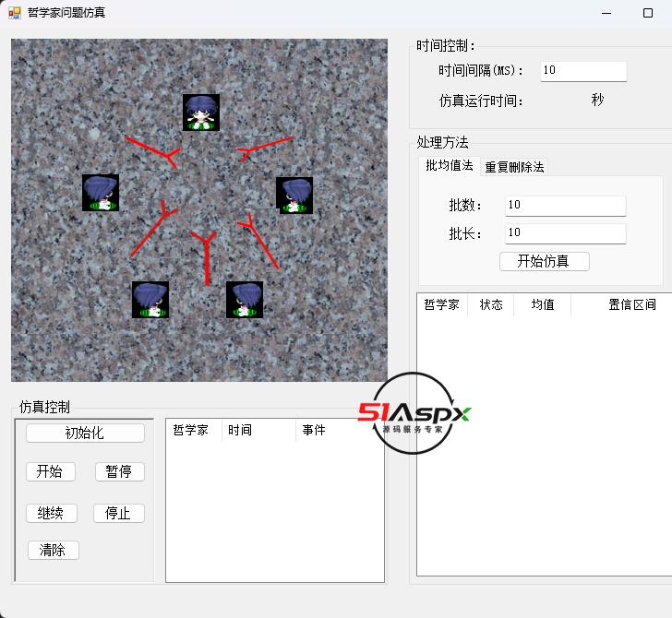This screenshot has width=672, height=618.
Task: Click the 开始仿真 button
Action: [x=545, y=261]
